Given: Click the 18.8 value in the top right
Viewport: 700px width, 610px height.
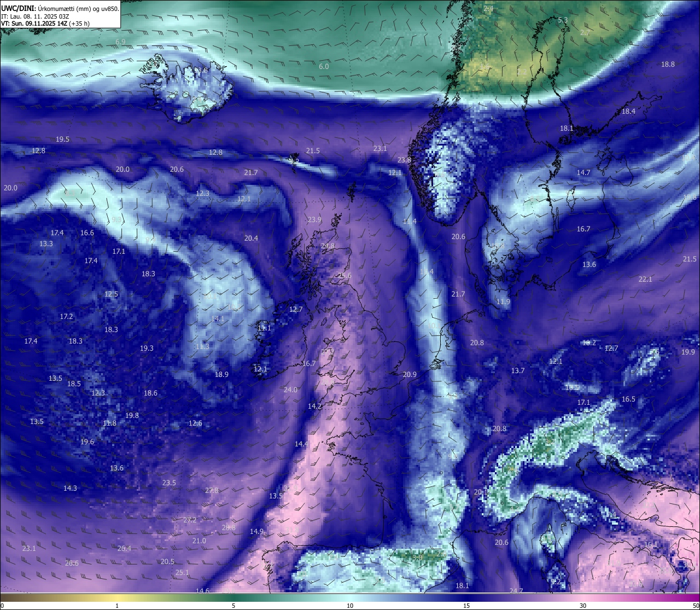Looking at the screenshot, I should coord(668,64).
